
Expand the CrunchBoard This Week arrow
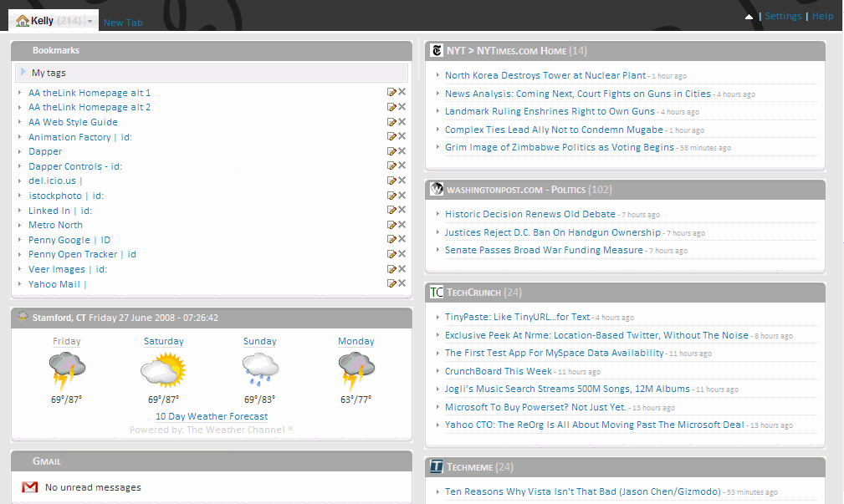click(x=437, y=371)
